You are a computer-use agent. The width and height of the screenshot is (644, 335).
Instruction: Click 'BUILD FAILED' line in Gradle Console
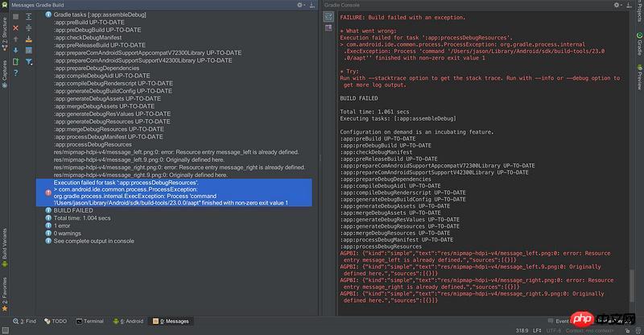pos(359,98)
